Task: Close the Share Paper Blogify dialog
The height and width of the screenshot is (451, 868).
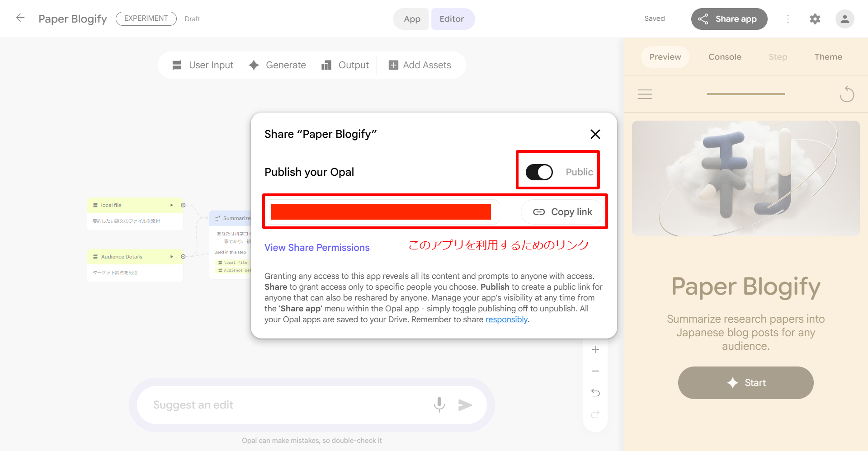Action: (x=595, y=134)
